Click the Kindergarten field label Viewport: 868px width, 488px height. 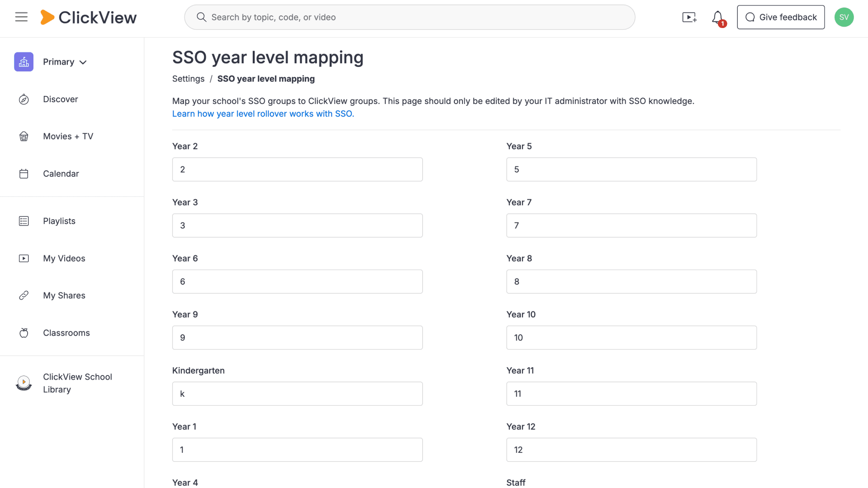pyautogui.click(x=198, y=371)
